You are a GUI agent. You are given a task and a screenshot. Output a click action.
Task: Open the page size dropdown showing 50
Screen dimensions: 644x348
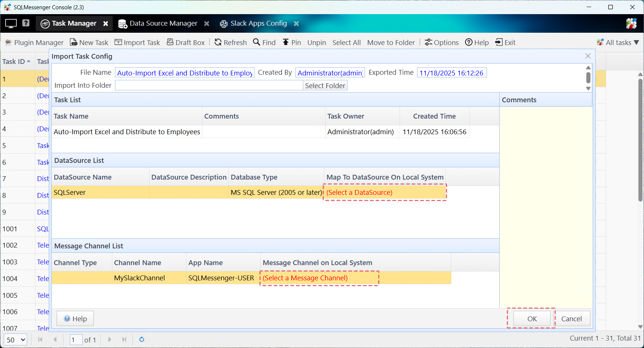15,340
